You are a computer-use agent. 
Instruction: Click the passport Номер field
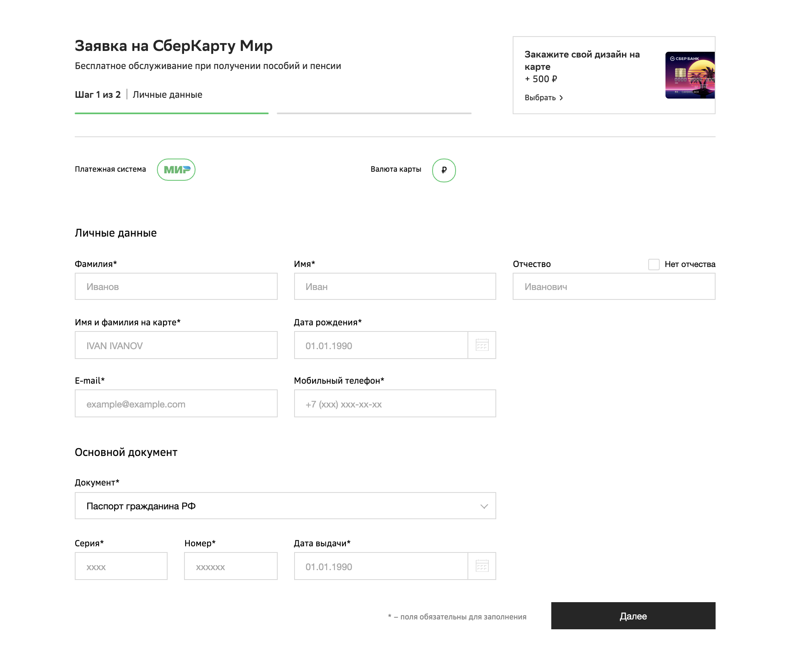pyautogui.click(x=231, y=566)
